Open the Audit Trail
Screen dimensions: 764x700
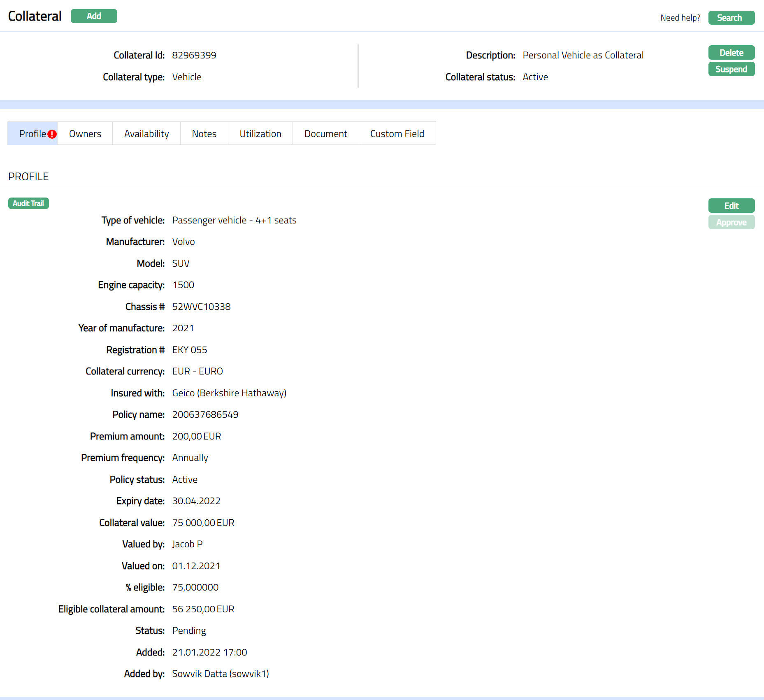click(28, 203)
